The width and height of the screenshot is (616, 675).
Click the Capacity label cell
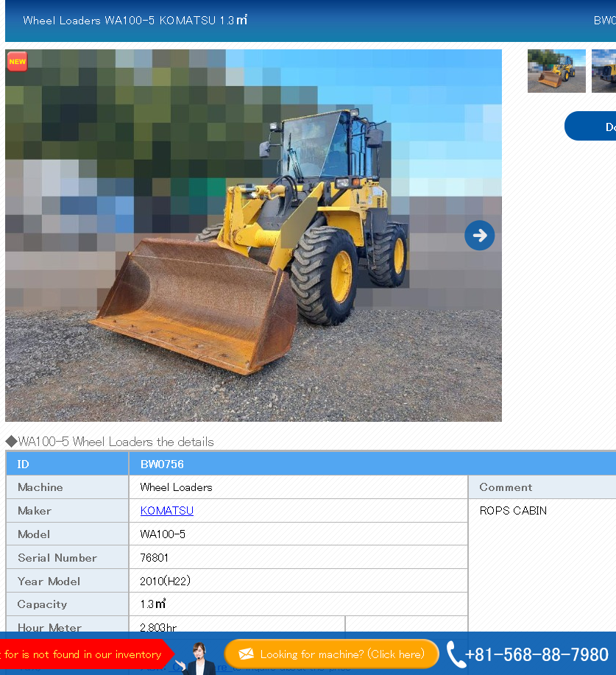(68, 604)
